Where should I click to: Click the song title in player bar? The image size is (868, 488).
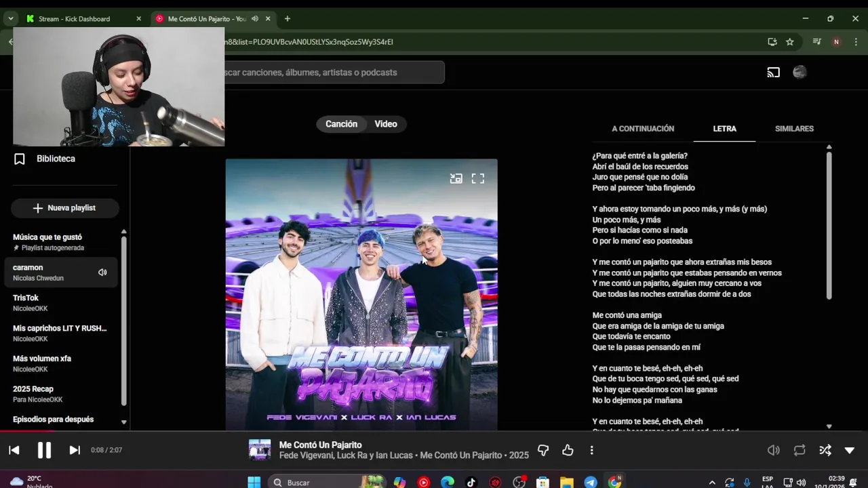(320, 445)
